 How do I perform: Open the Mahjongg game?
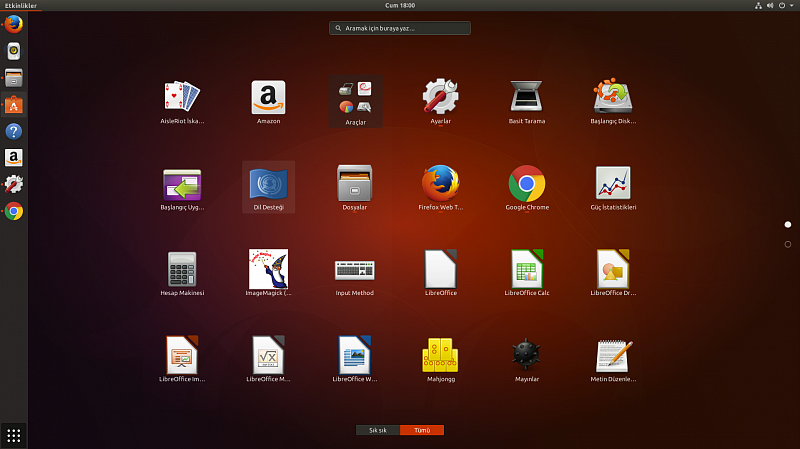pos(441,359)
